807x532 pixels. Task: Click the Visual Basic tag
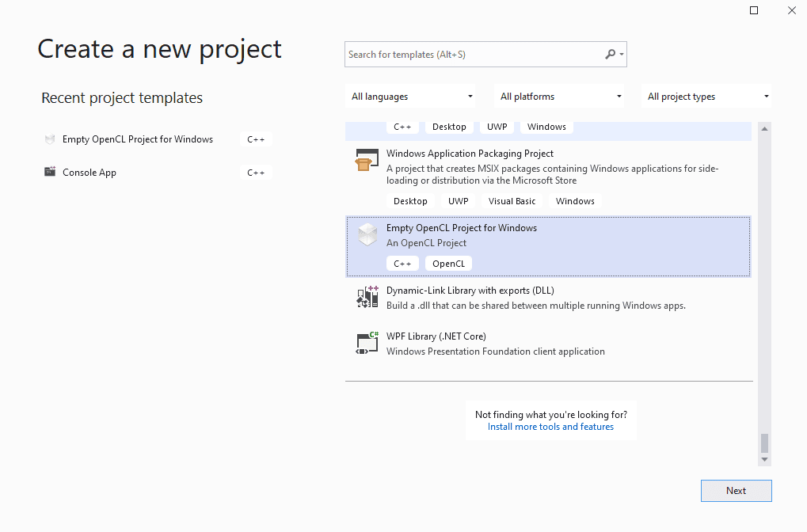tap(512, 201)
